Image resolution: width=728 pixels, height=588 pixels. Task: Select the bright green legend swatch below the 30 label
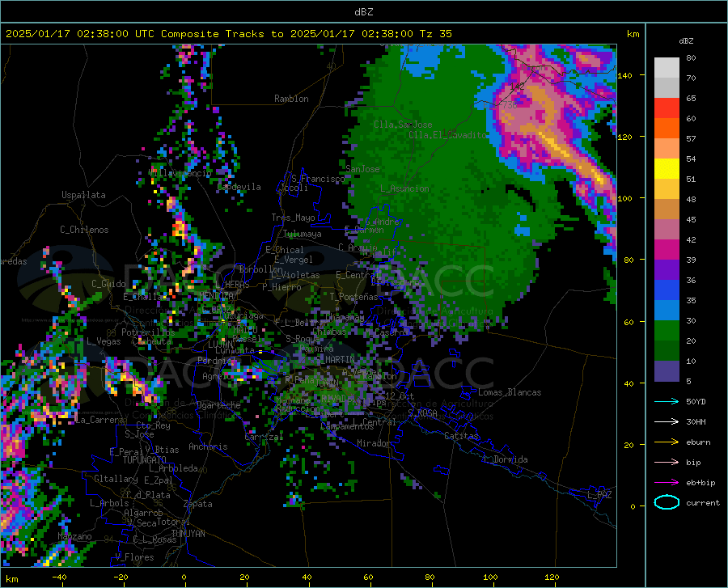667,331
